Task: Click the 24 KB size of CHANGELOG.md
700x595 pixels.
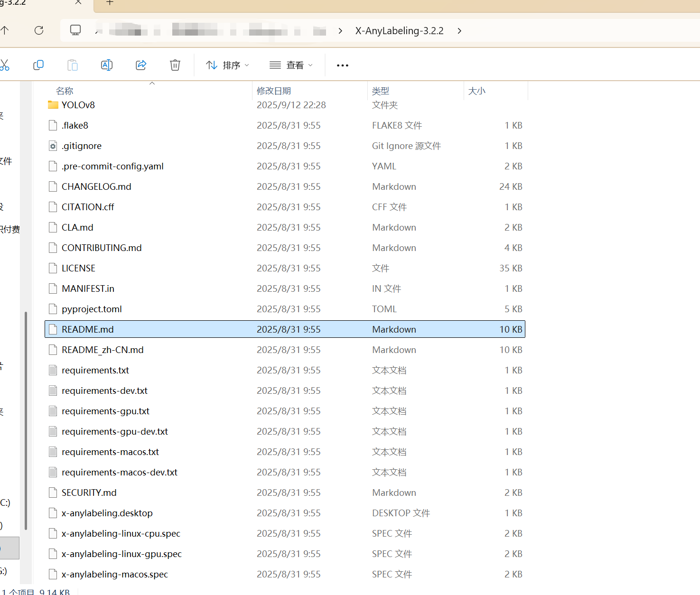Action: (511, 186)
